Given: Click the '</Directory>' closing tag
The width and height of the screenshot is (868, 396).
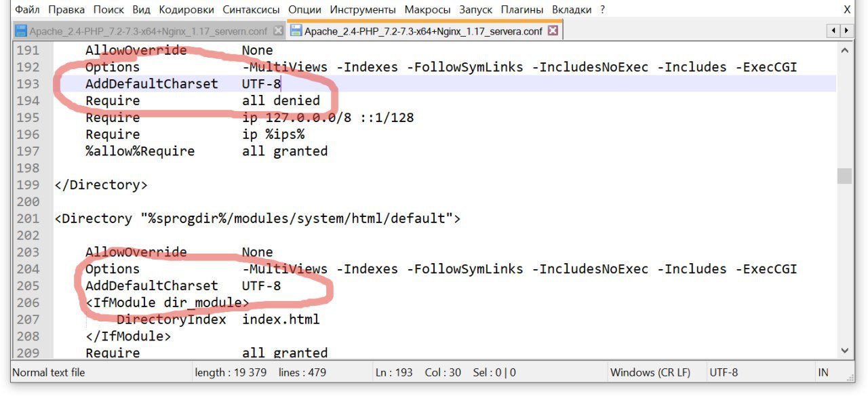Looking at the screenshot, I should coord(101,184).
